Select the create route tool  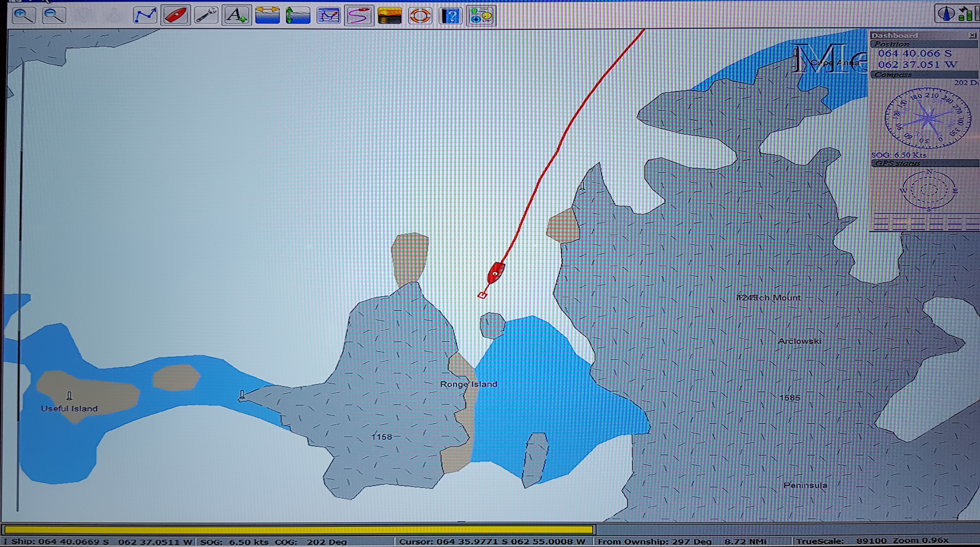[145, 16]
